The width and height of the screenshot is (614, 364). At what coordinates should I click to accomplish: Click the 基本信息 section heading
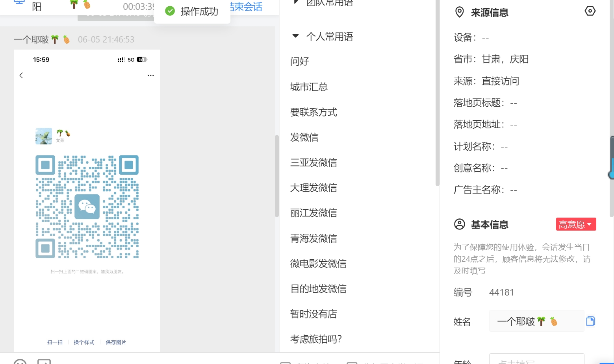click(490, 225)
